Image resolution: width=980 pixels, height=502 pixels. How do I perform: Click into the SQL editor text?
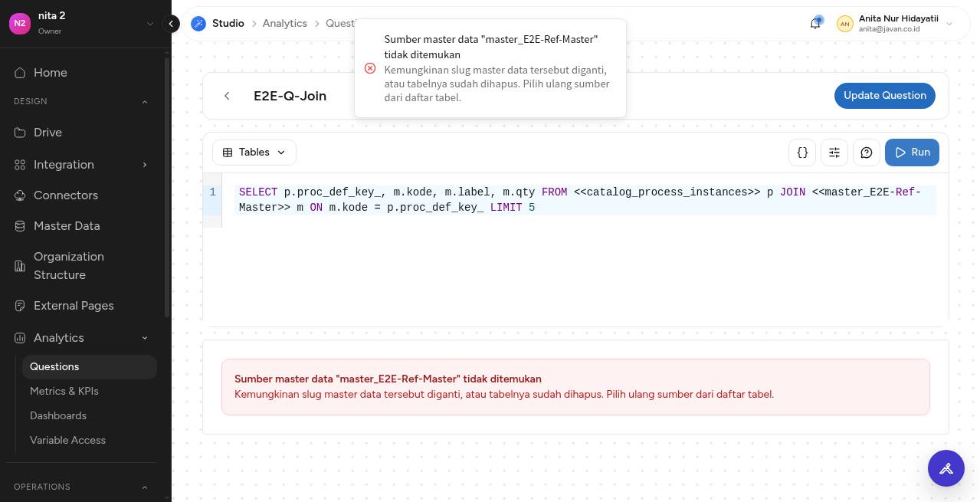point(580,200)
